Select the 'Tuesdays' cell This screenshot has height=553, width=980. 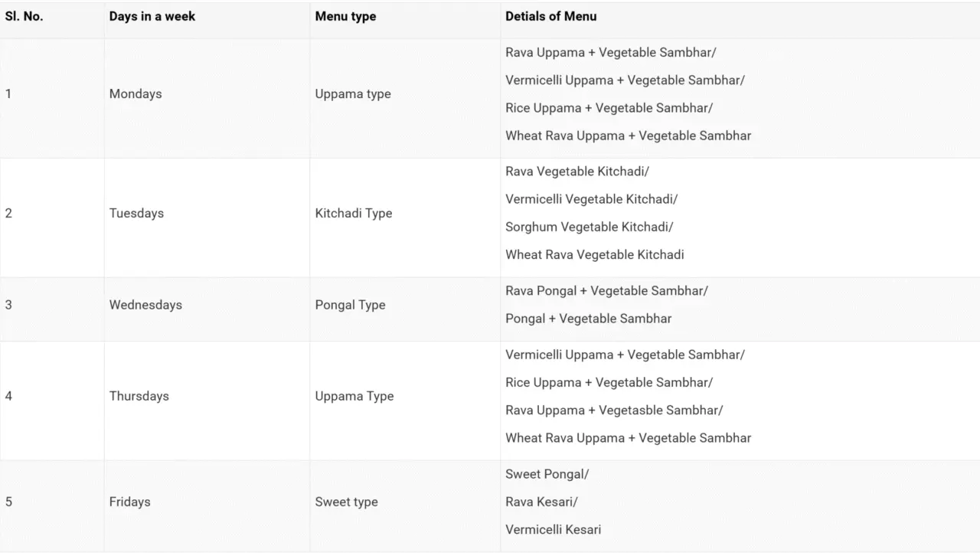pos(136,214)
